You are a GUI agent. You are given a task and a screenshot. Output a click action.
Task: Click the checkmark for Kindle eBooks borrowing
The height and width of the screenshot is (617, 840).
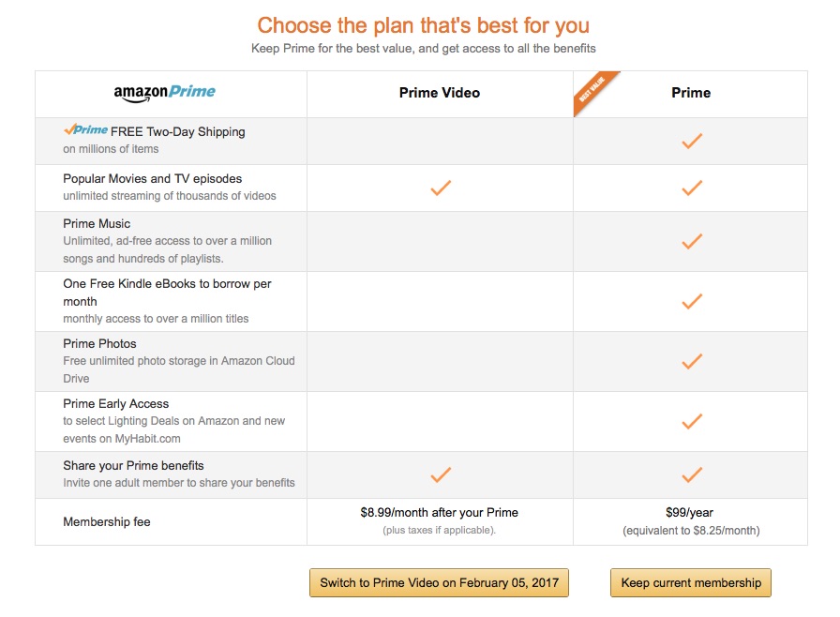pyautogui.click(x=691, y=301)
